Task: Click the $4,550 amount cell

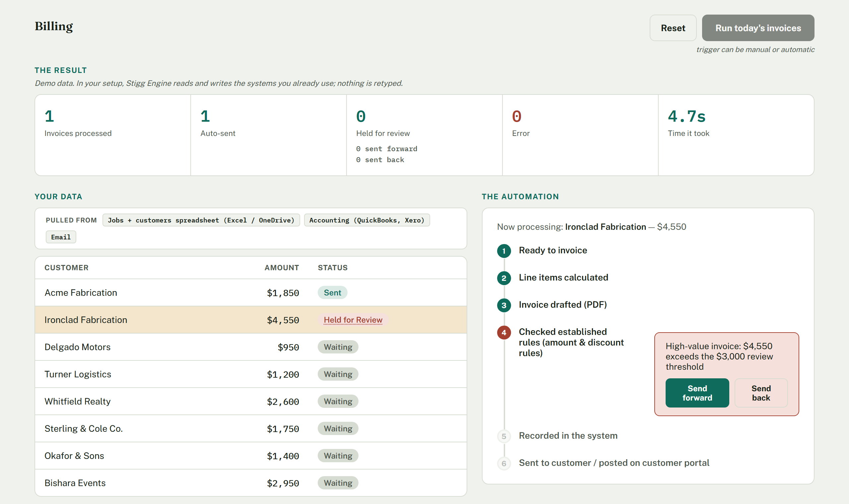Action: click(x=283, y=320)
